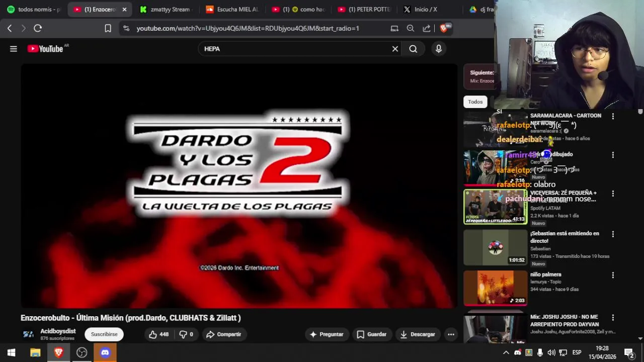The width and height of the screenshot is (644, 362).
Task: Open more actions three-dot button under video
Action: pyautogui.click(x=451, y=334)
